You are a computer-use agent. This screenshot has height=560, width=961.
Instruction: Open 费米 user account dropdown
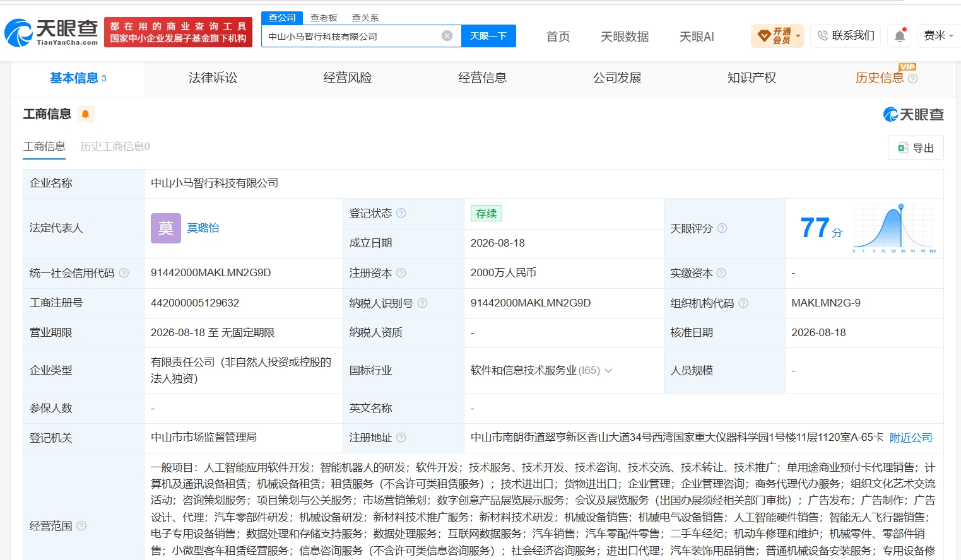click(x=938, y=36)
